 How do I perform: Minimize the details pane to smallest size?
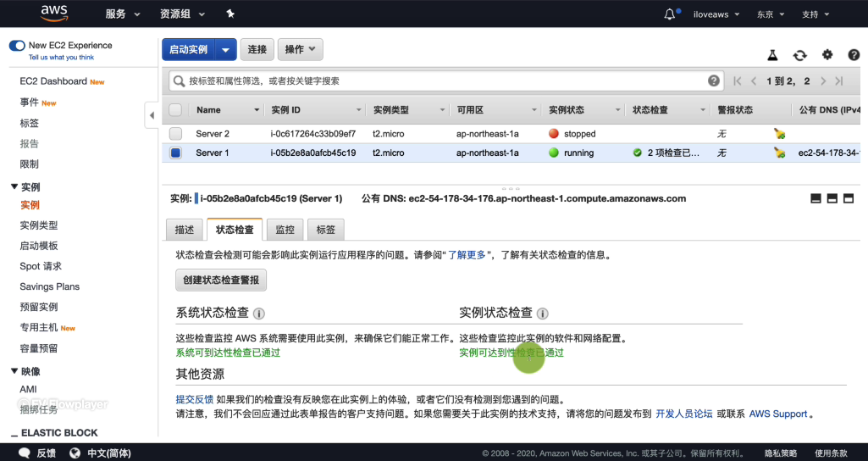[x=815, y=198]
